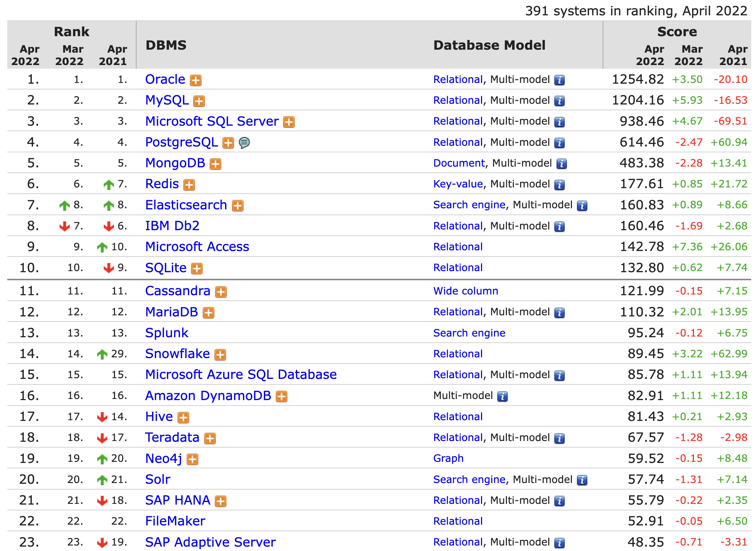Open the plus icon next to Cassandra

221,292
